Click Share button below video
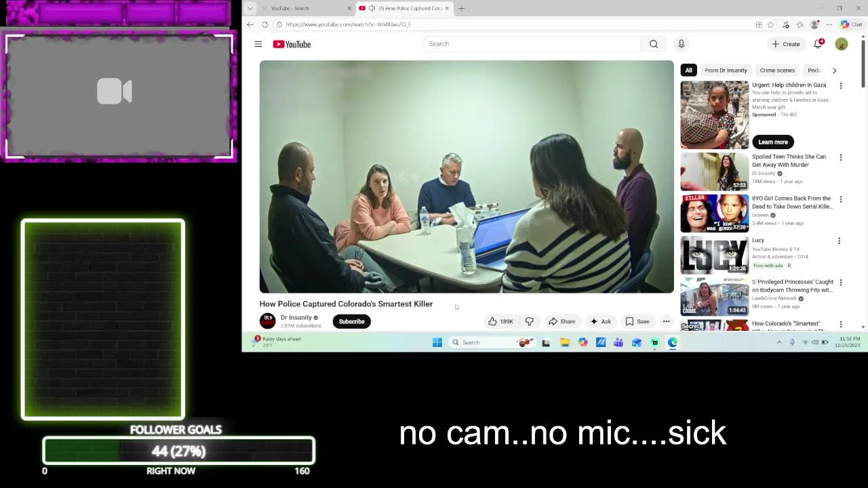868x488 pixels. coord(562,321)
